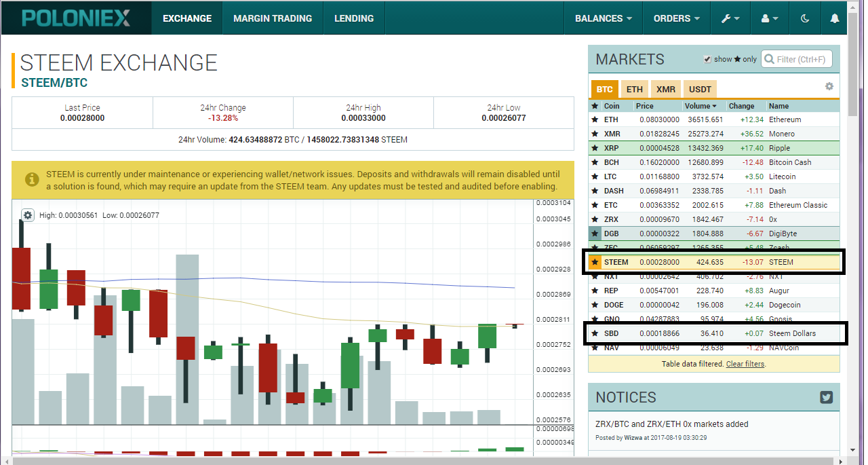Open the user account menu

pos(770,18)
